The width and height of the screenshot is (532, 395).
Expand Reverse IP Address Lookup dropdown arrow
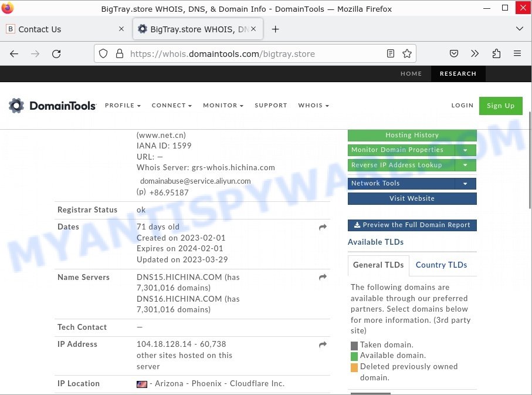coord(465,165)
